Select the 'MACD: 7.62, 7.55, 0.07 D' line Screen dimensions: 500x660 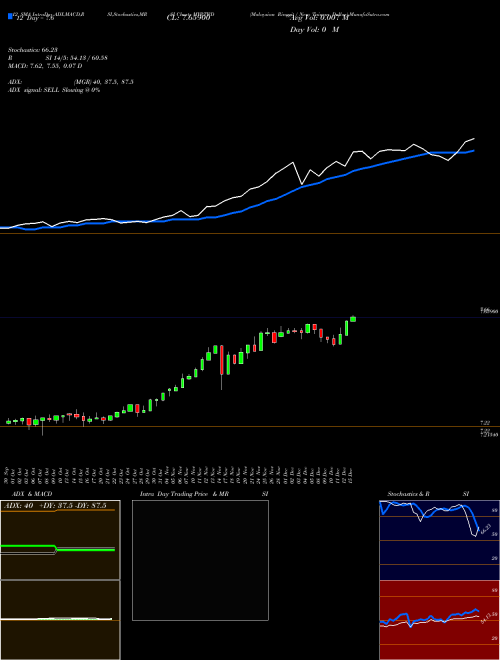click(45, 66)
